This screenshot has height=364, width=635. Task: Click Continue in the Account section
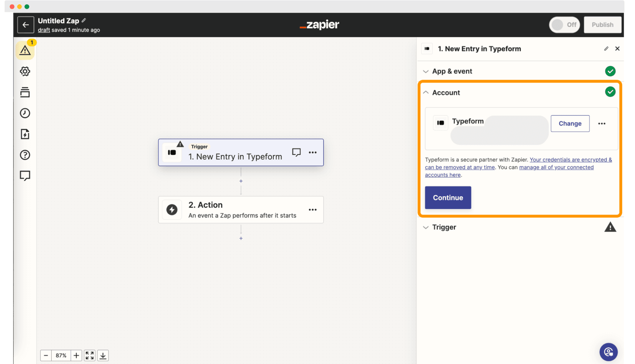coord(448,197)
